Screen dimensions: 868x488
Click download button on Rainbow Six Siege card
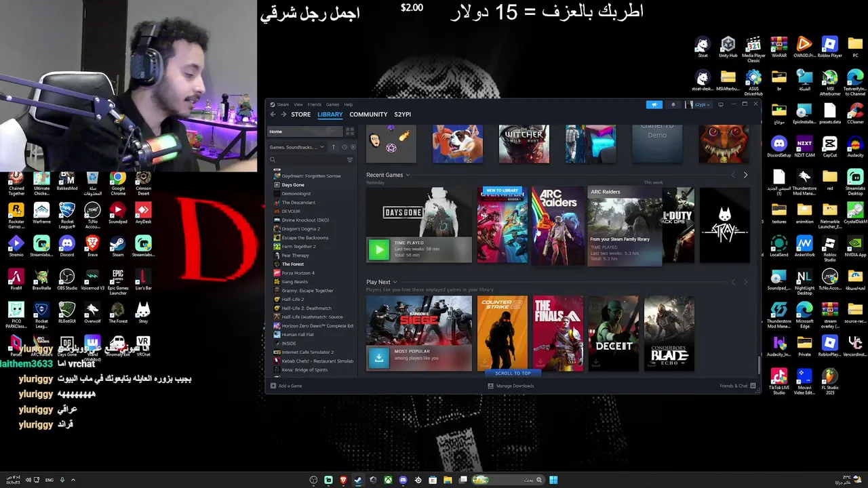379,357
